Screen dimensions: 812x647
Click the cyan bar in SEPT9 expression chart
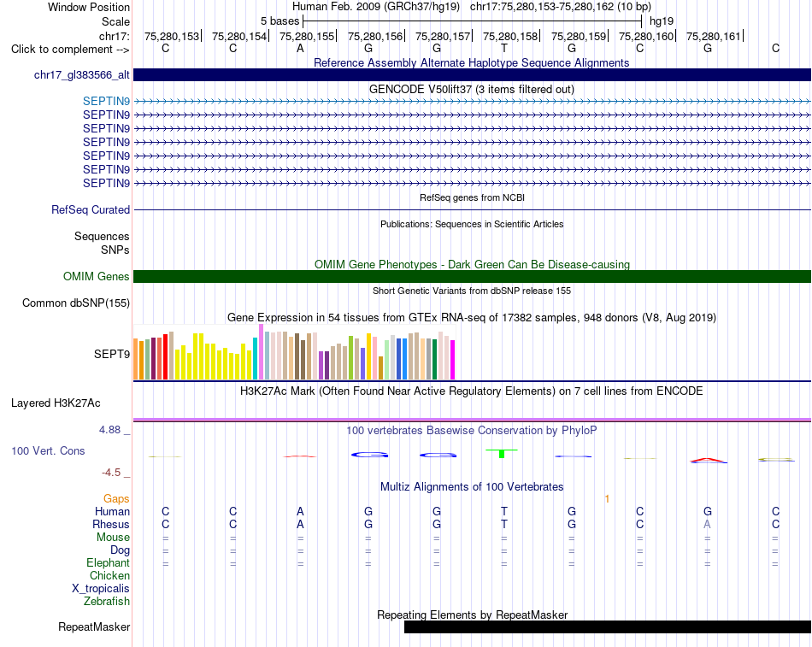click(255, 358)
